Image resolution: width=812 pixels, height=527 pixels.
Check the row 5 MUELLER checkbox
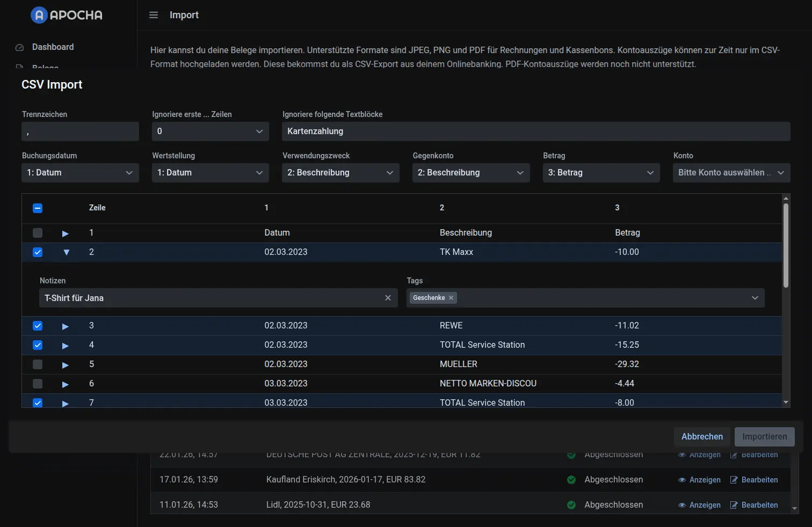[38, 364]
